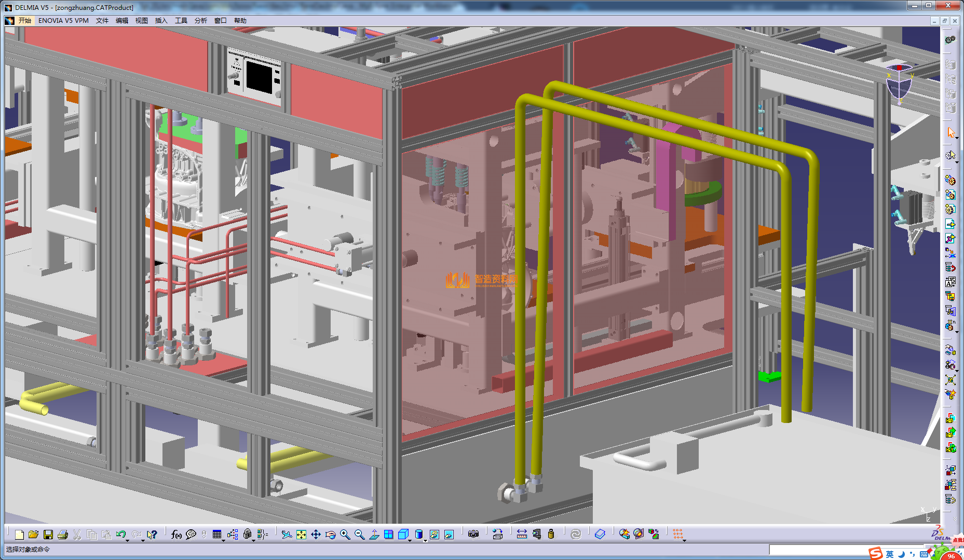Screen dimensions: 964x560
Task: Open ENOVIA V5 VPM menu
Action: 63,21
